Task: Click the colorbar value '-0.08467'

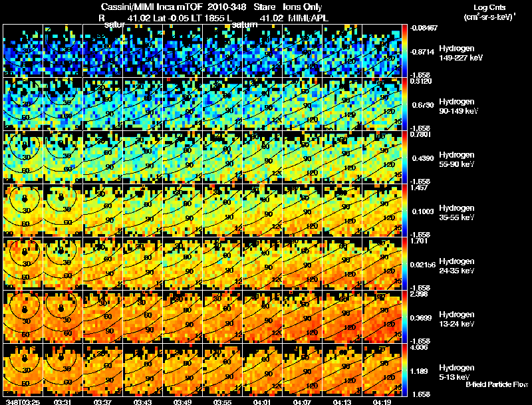Action: click(x=424, y=28)
